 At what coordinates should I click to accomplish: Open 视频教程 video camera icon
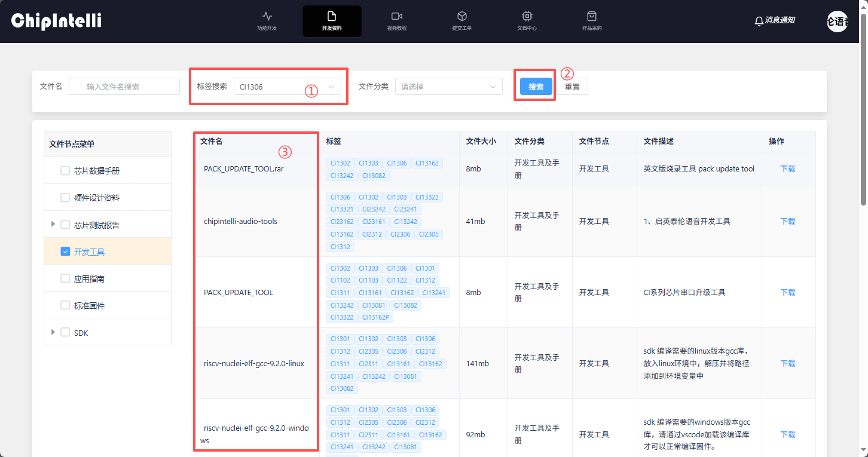point(396,16)
